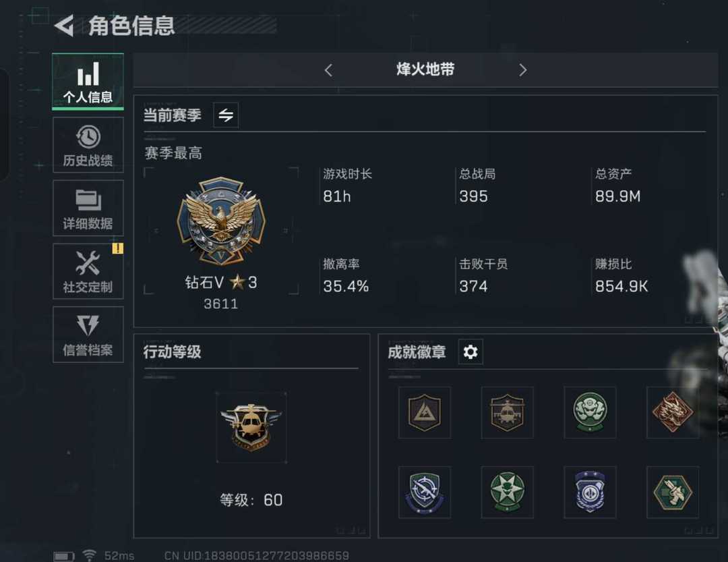Image resolution: width=728 pixels, height=562 pixels.
Task: Select the green star skull badge
Action: tap(507, 493)
